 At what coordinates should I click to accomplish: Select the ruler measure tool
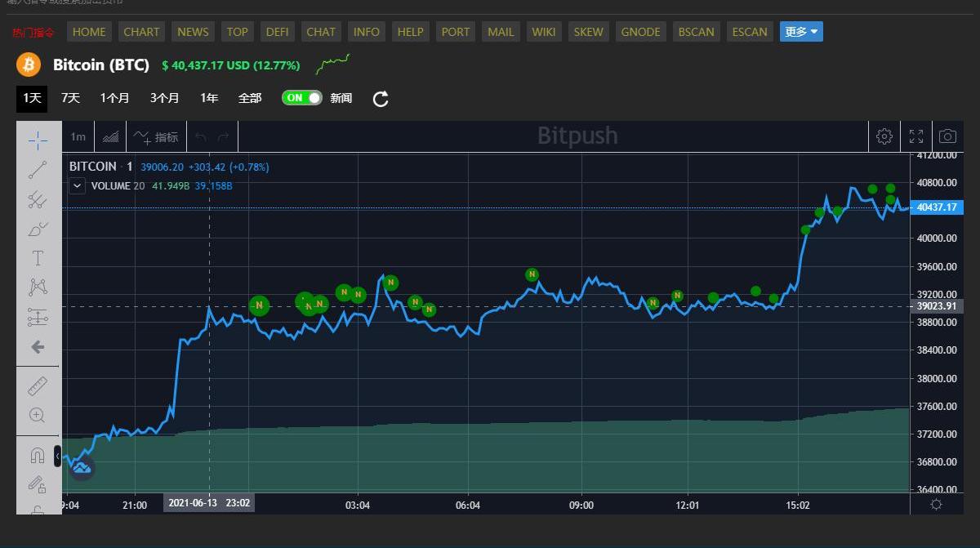click(38, 385)
